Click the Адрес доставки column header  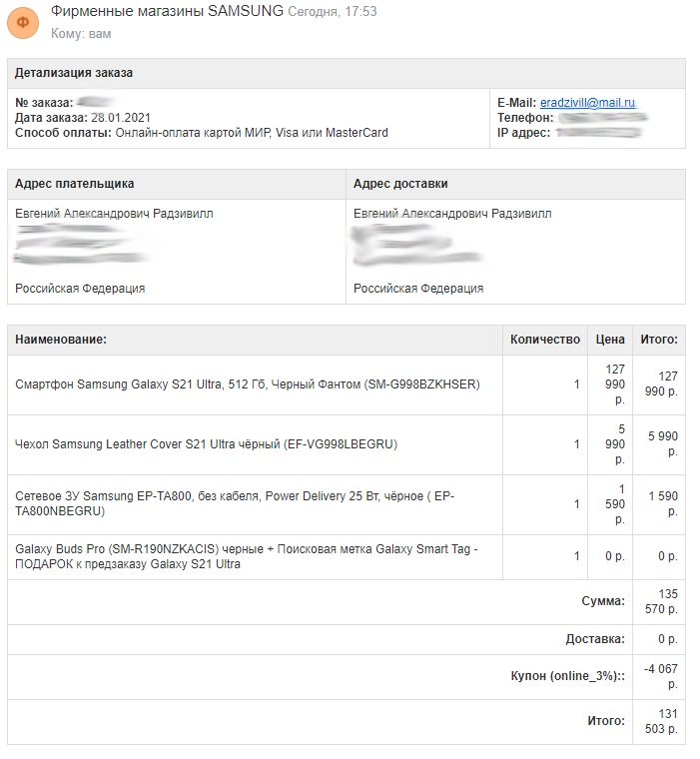(x=400, y=184)
